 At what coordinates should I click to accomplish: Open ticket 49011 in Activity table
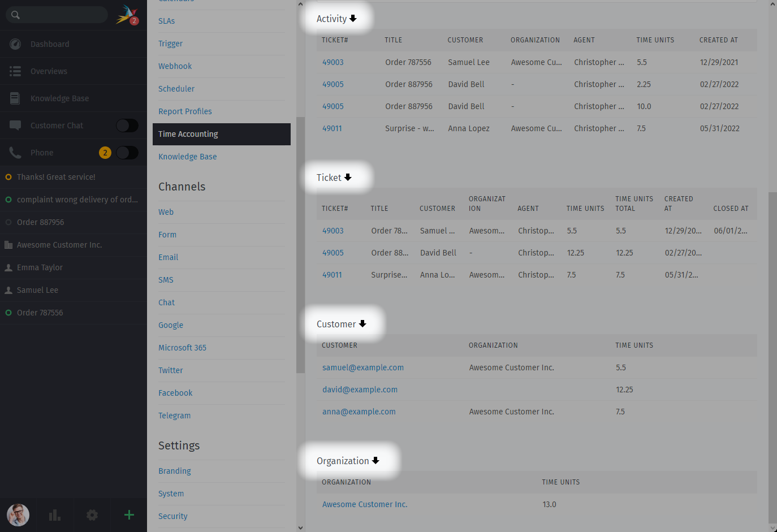pos(332,128)
